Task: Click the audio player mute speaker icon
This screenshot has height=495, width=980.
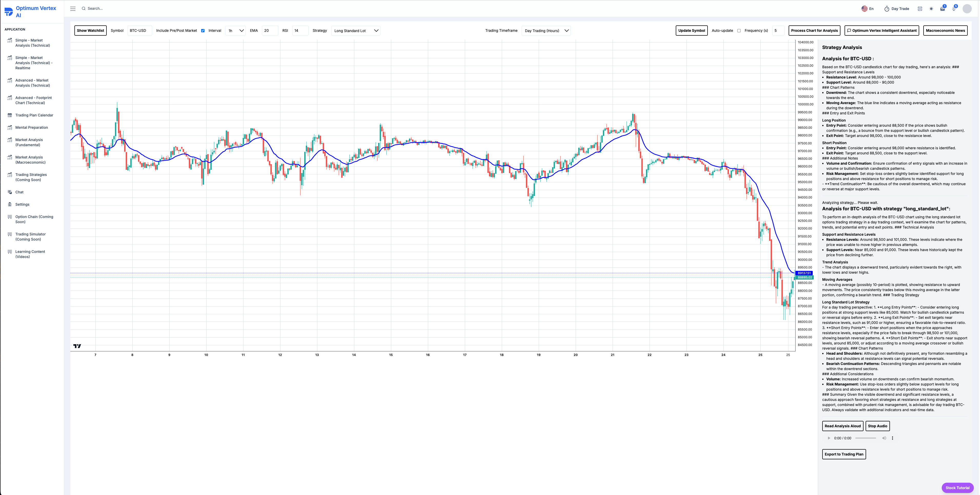Action: 884,438
